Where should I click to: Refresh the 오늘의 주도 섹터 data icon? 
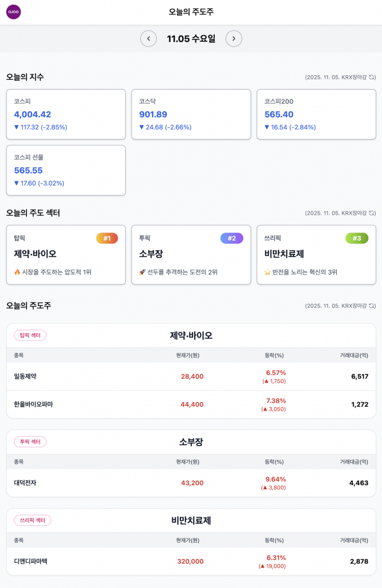point(372,213)
